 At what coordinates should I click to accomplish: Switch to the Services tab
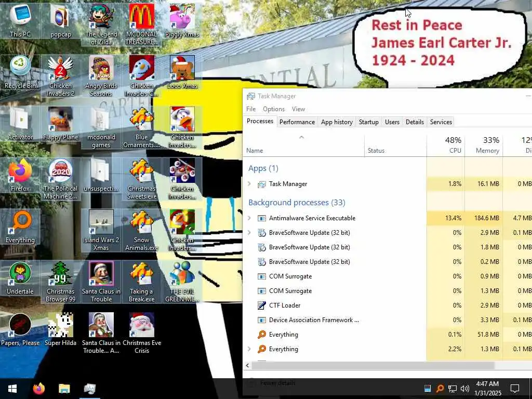tap(441, 122)
